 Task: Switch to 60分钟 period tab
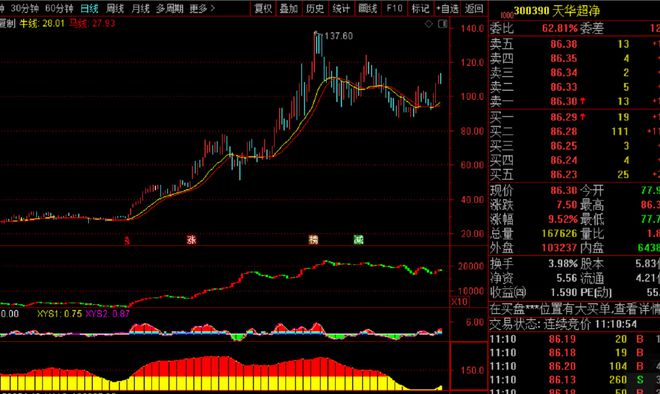point(59,8)
